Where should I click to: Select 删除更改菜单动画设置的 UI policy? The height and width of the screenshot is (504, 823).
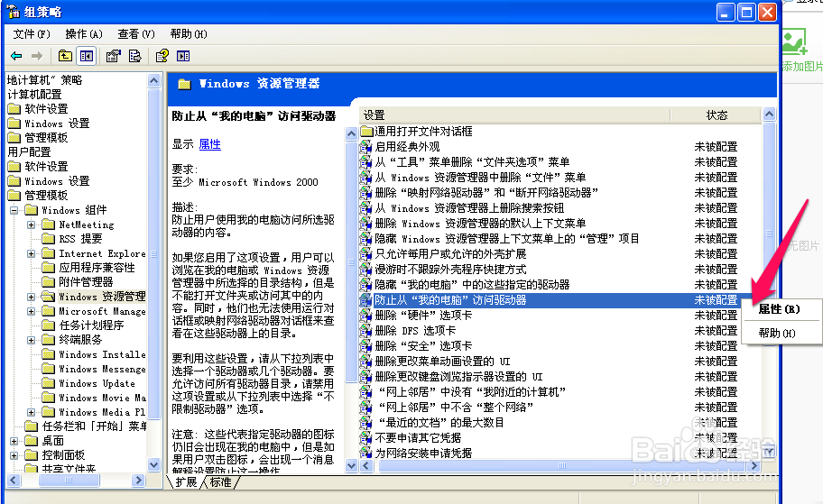click(x=442, y=362)
